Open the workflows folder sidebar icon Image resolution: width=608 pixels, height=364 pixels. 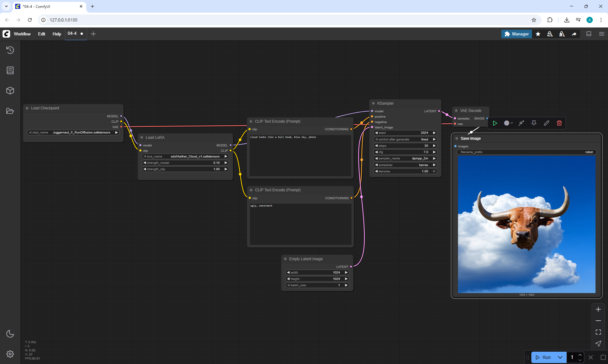(x=10, y=111)
